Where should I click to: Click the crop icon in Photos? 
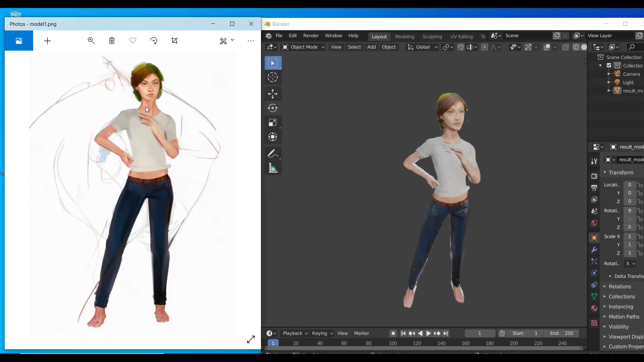point(174,41)
